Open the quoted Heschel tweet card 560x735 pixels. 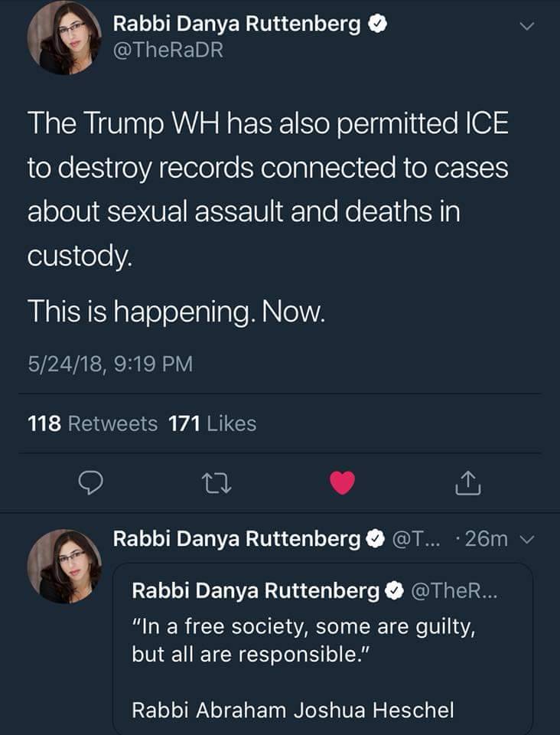coord(322,651)
